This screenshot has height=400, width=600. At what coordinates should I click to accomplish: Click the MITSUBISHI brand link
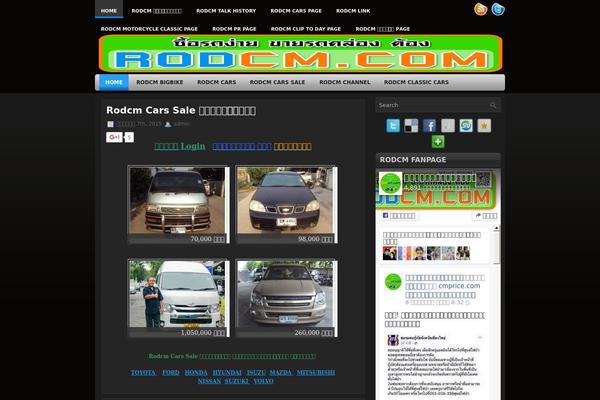(x=316, y=372)
